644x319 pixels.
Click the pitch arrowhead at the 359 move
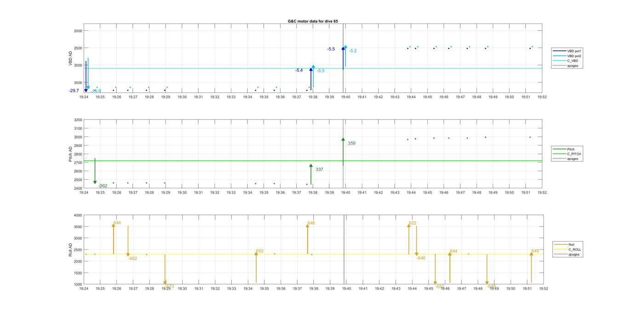343,139
